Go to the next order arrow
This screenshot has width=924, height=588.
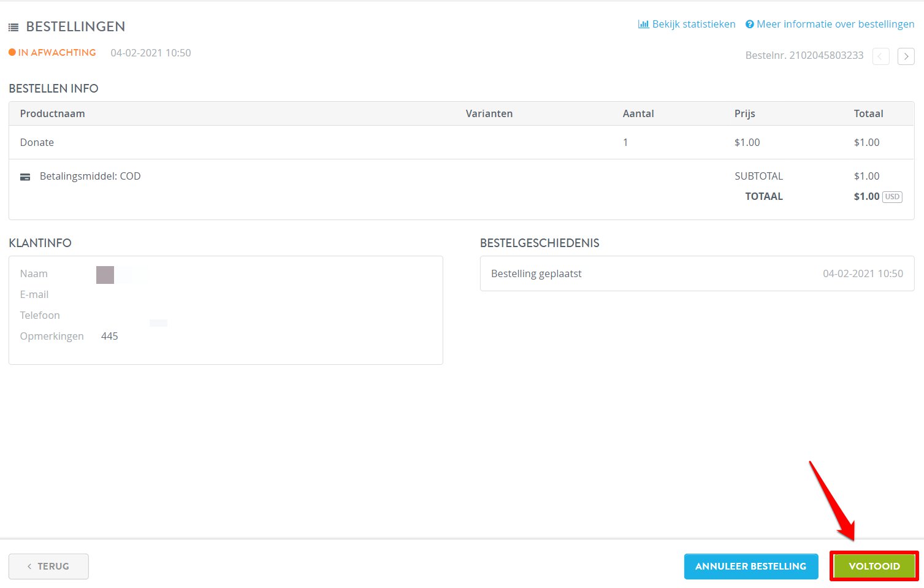pyautogui.click(x=906, y=56)
